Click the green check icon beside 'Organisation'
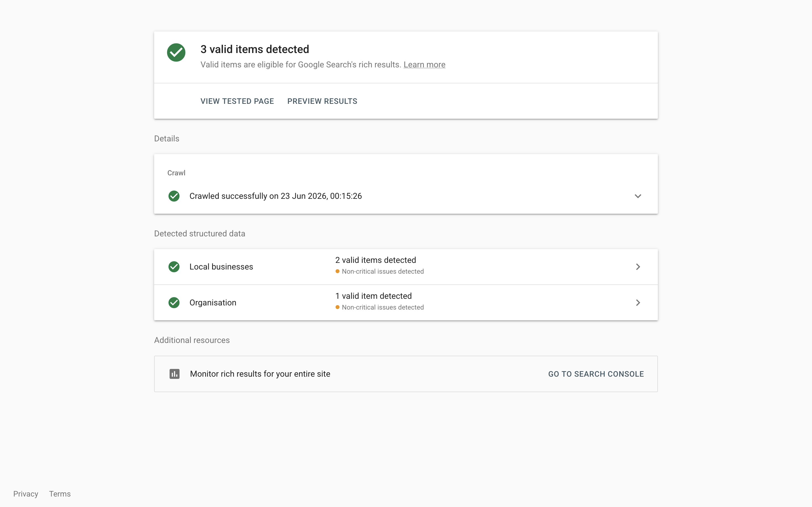Viewport: 812px width, 507px height. 174,302
